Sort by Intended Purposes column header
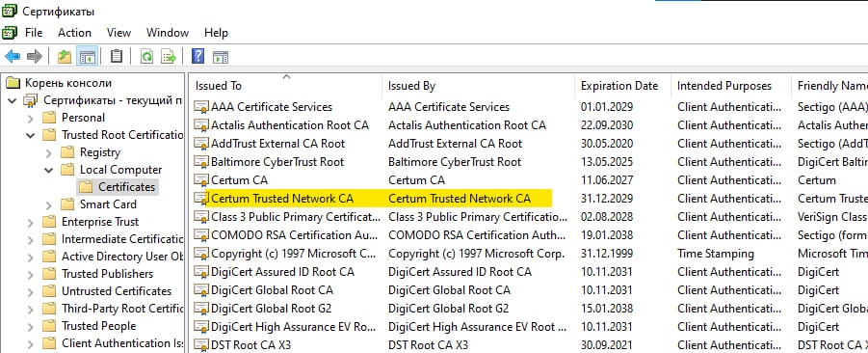This screenshot has height=353, width=868. point(731,86)
